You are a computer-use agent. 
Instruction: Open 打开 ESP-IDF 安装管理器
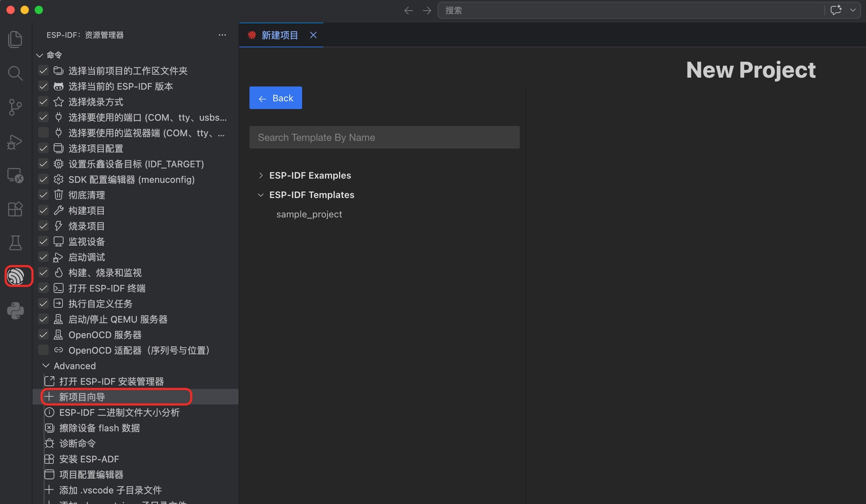(112, 381)
